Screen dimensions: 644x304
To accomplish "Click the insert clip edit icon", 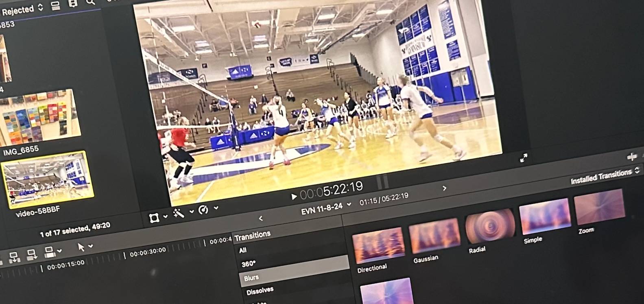I will coord(14,258).
